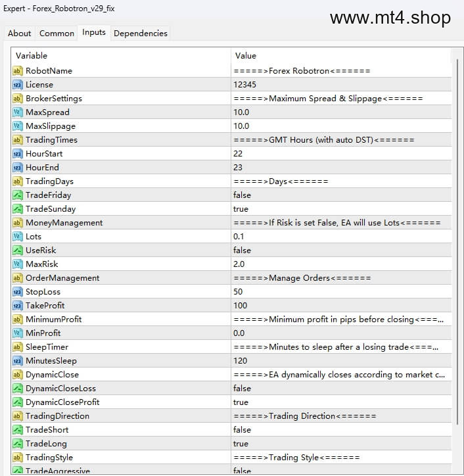464x476 pixels.
Task: Select the OrderManagement variable name
Action: pos(62,278)
